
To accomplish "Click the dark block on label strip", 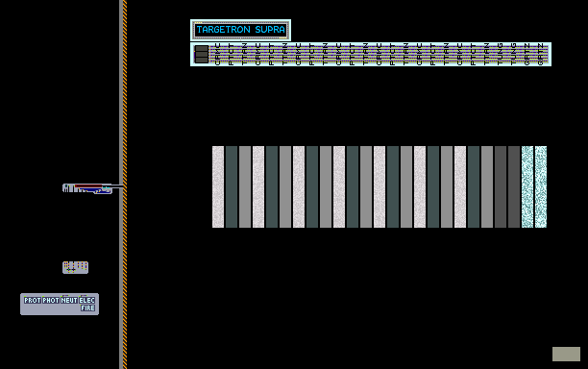I will pyautogui.click(x=202, y=55).
